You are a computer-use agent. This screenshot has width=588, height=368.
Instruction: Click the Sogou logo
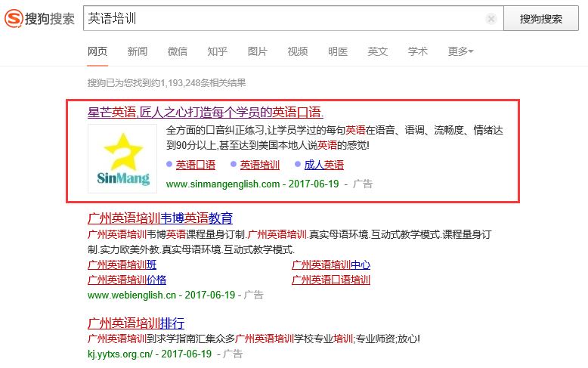(39, 18)
